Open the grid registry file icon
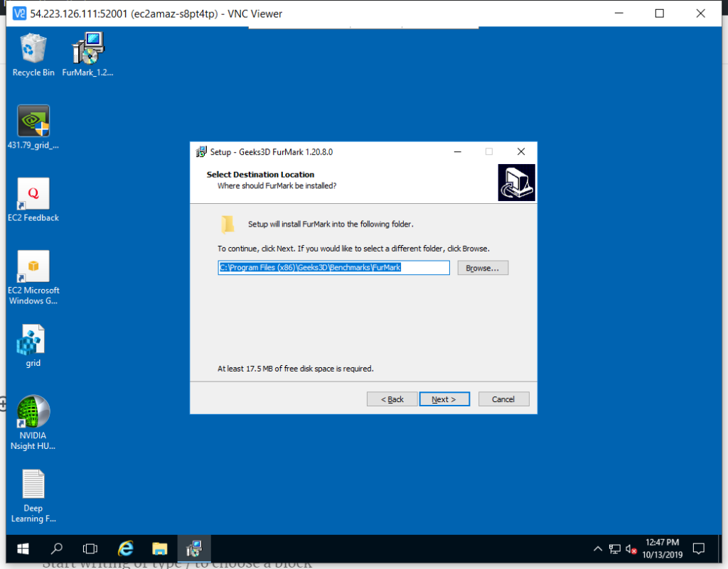728x569 pixels. (x=33, y=341)
